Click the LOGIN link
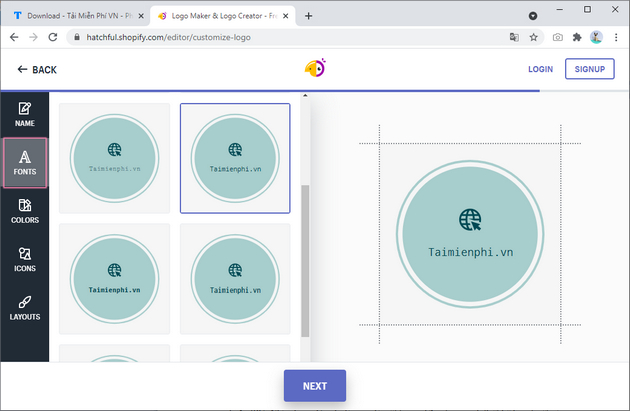The width and height of the screenshot is (630, 411). pyautogui.click(x=540, y=69)
